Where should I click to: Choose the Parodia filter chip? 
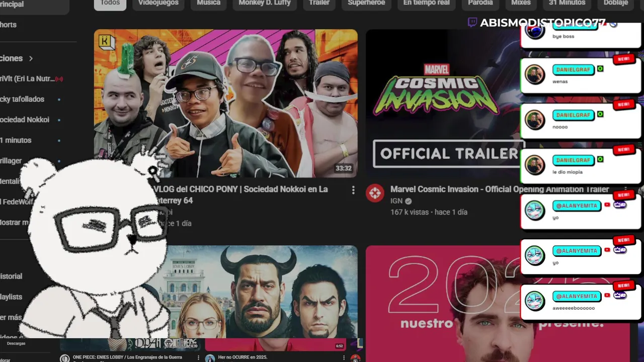pyautogui.click(x=480, y=3)
